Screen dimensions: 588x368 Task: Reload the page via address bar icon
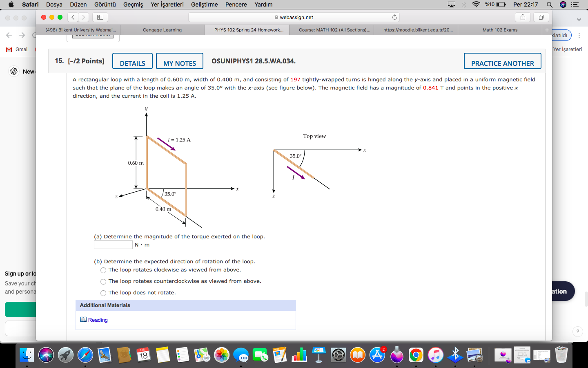(x=394, y=17)
